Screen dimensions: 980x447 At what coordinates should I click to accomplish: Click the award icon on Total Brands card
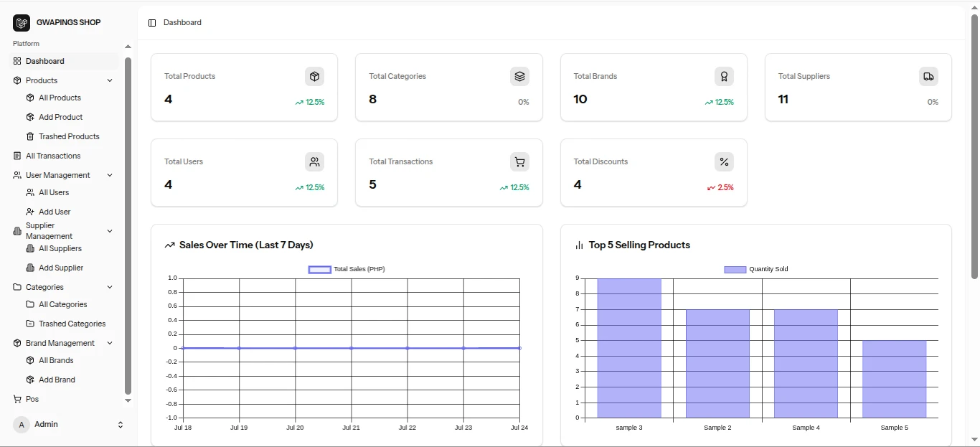[x=724, y=76]
